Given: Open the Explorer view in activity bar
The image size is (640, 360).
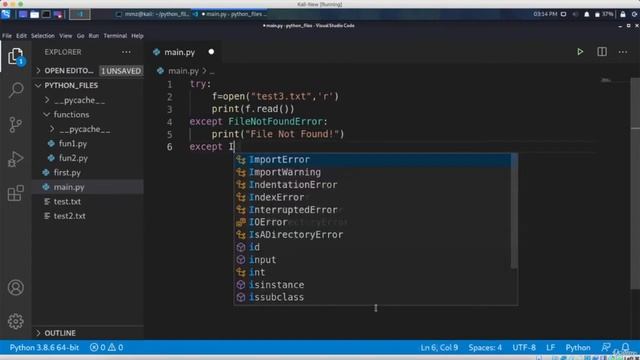Looking at the screenshot, I should (16, 56).
